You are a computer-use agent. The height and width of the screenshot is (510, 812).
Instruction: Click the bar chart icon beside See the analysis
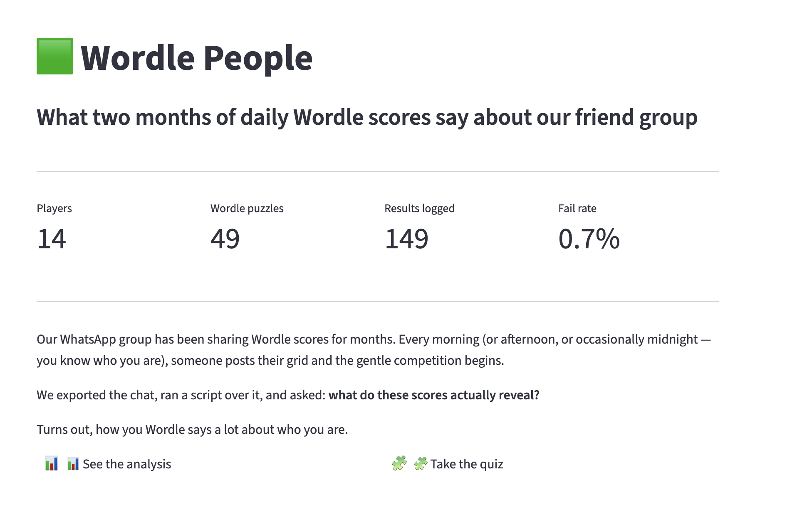pyautogui.click(x=52, y=464)
